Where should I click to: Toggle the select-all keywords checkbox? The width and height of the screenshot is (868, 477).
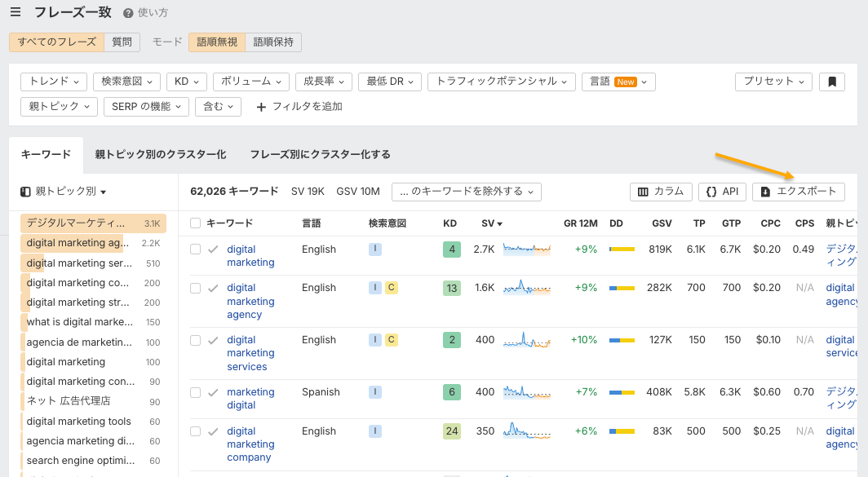(195, 223)
